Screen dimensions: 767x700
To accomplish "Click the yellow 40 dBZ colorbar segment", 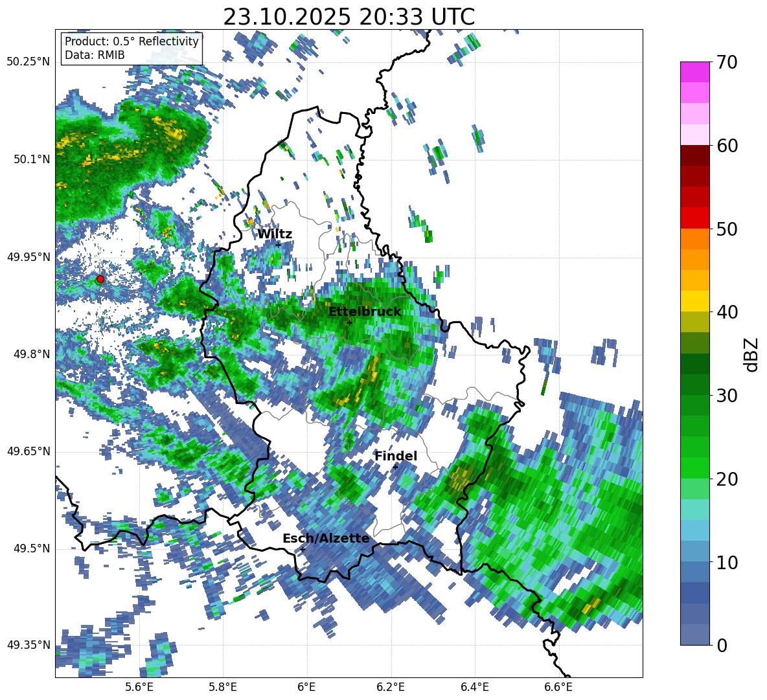I will tap(694, 301).
